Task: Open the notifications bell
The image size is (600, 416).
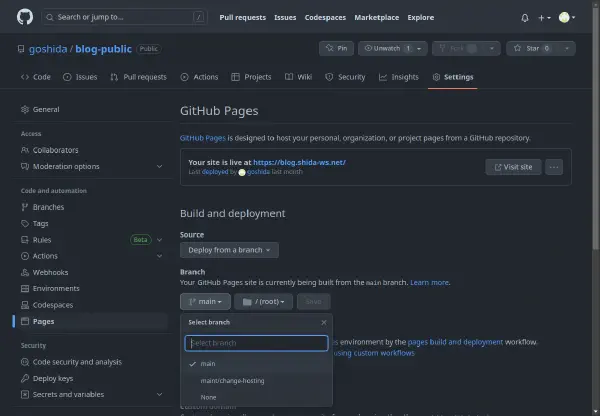Action: [525, 18]
